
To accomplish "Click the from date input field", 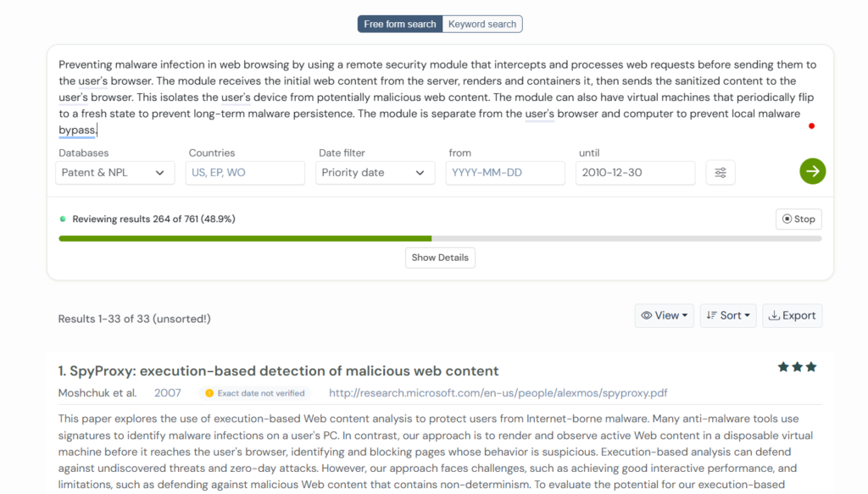I will [x=505, y=173].
